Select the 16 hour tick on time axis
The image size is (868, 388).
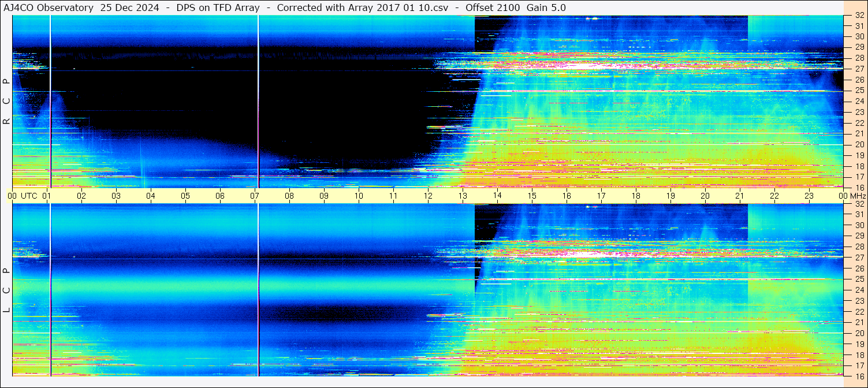(x=567, y=196)
